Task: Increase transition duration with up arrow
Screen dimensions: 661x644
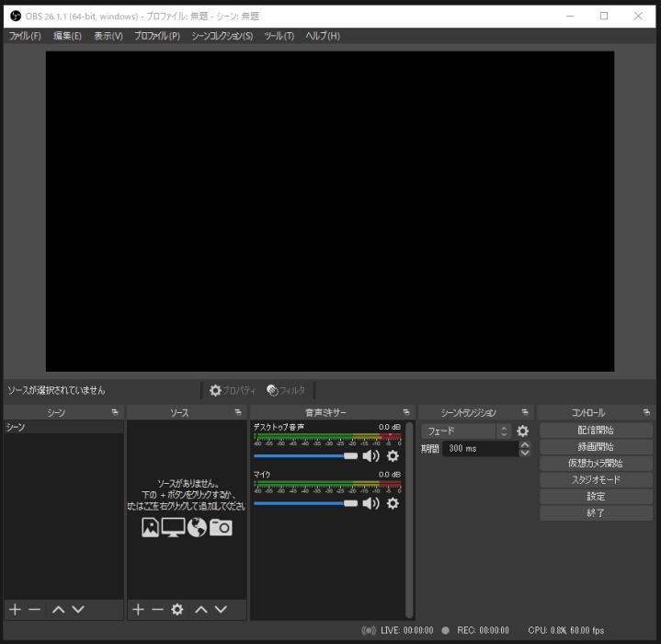Action: [524, 444]
